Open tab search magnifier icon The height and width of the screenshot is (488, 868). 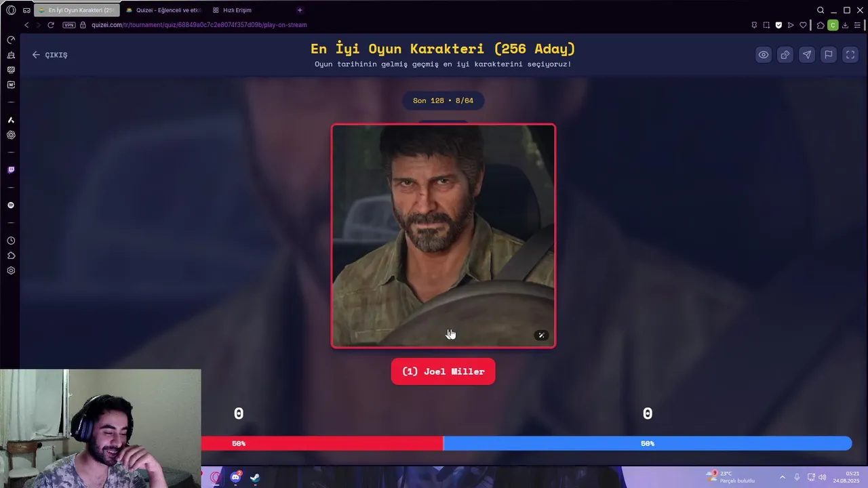point(821,10)
